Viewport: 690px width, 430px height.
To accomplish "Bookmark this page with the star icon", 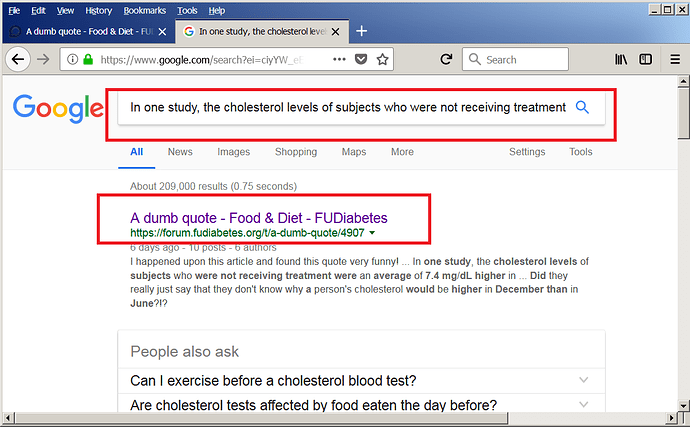I will [382, 59].
